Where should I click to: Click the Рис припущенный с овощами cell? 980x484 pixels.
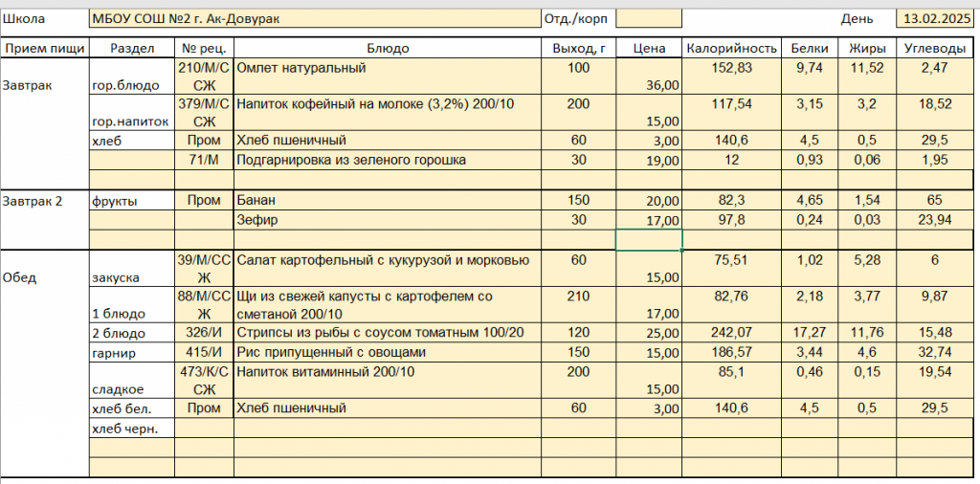(387, 352)
